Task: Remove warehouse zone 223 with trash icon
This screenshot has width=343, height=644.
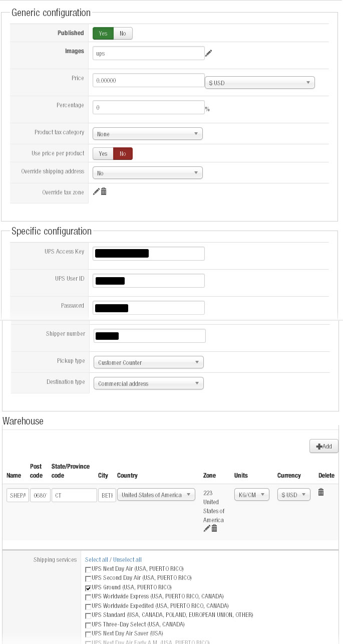Action: (214, 528)
